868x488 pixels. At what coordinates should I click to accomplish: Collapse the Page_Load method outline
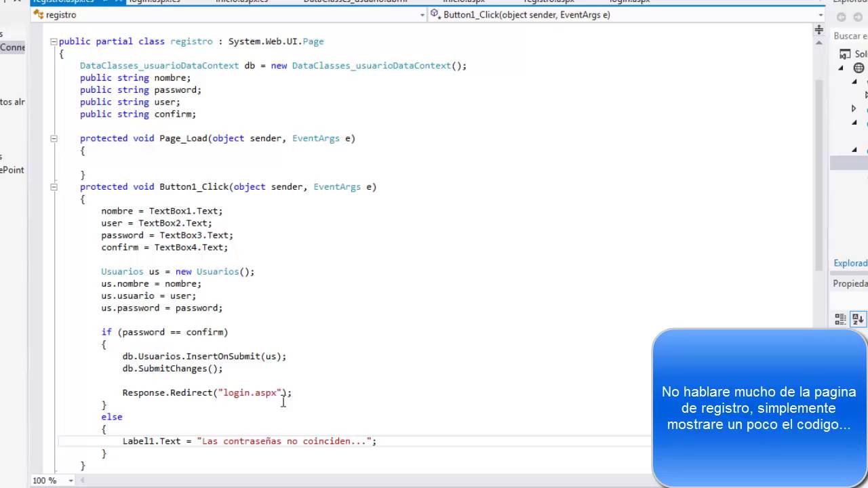(x=54, y=138)
